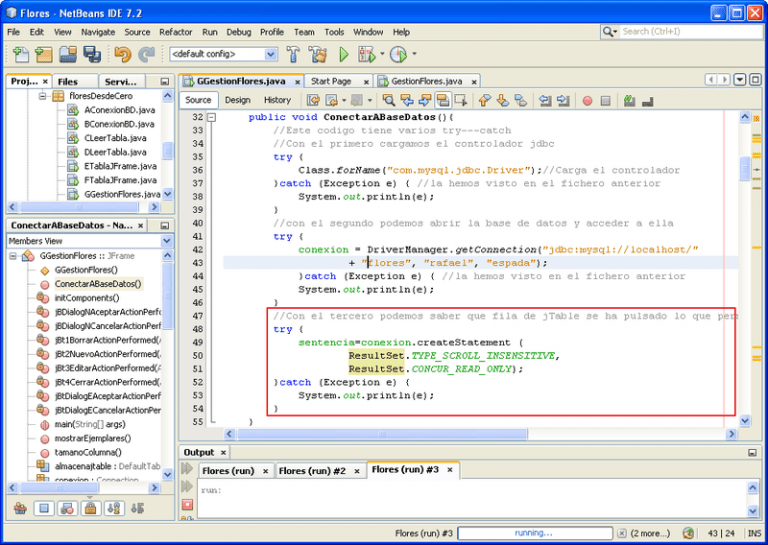This screenshot has width=768, height=545.
Task: Click the New Project icon
Action: tap(45, 54)
